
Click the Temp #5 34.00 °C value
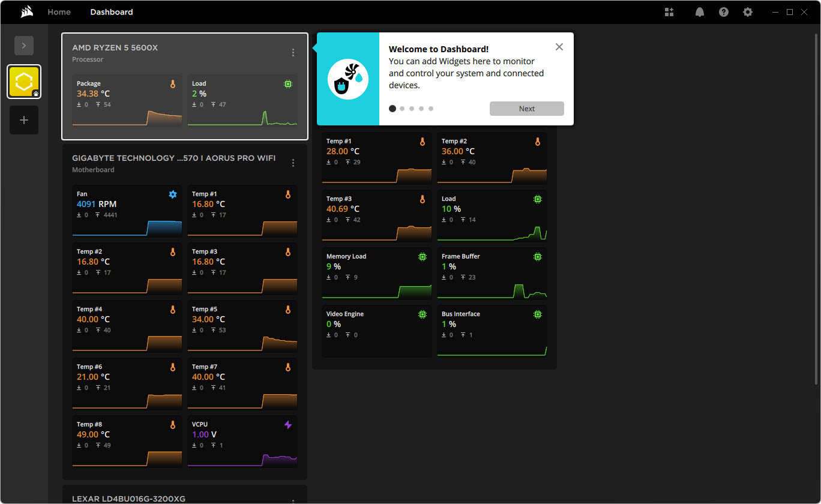pyautogui.click(x=208, y=319)
